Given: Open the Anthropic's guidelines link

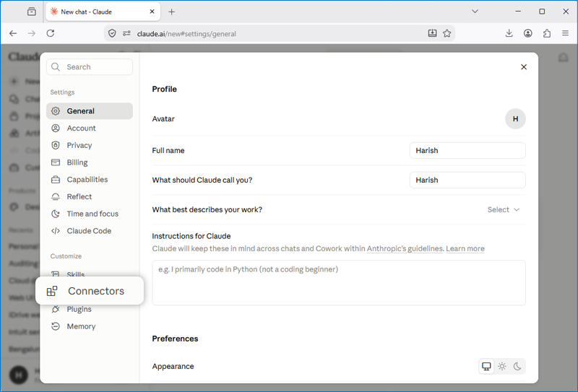Looking at the screenshot, I should click(405, 248).
